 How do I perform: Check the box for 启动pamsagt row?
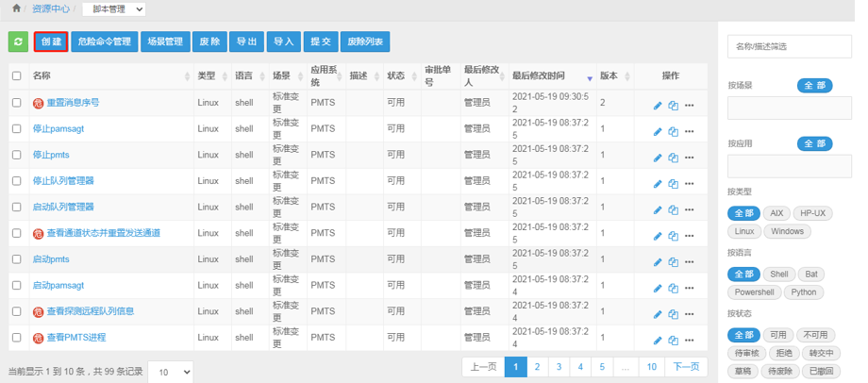[x=17, y=286]
